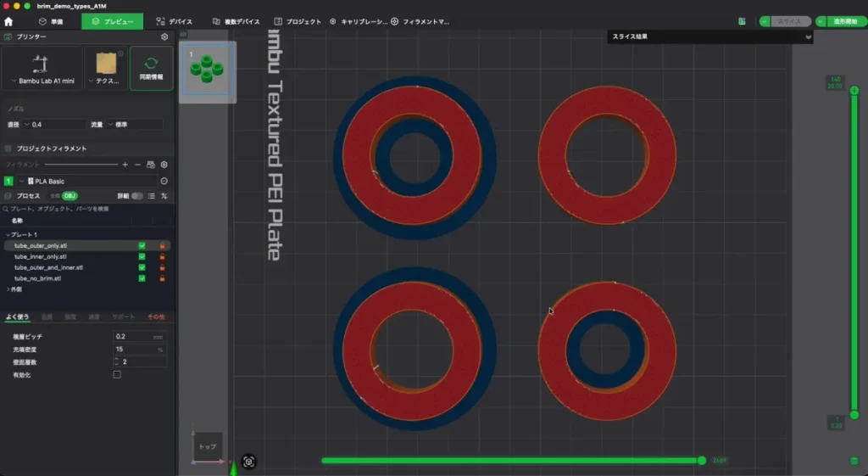Remove a filament with the minus icon
The height and width of the screenshot is (476, 868).
point(137,165)
